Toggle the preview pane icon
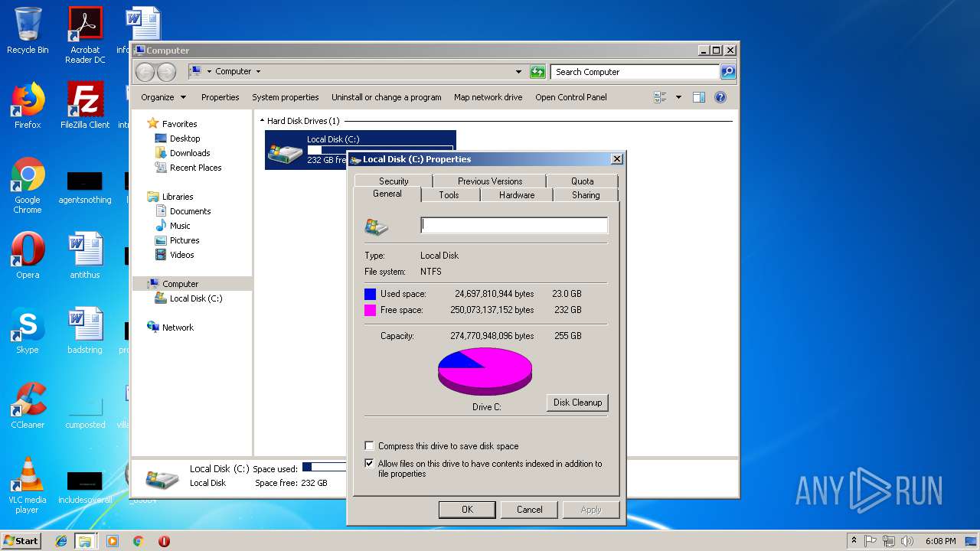This screenshot has width=980, height=551. click(698, 97)
